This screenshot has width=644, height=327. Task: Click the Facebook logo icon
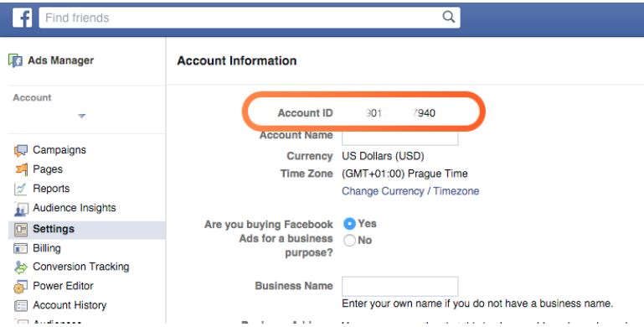(22, 18)
